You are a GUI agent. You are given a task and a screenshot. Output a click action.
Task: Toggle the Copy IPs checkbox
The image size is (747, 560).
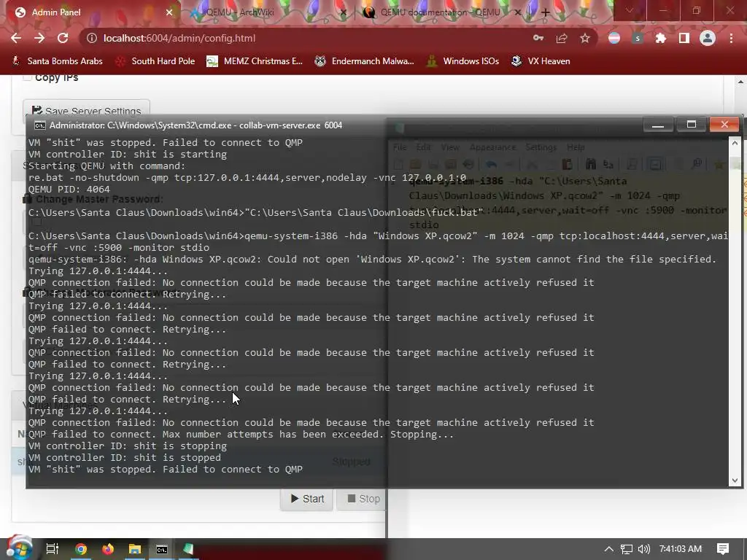point(27,77)
